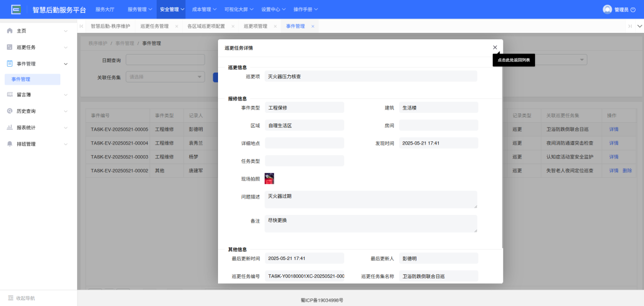Click the 收起导航 collapse icon
Image resolution: width=644 pixels, height=306 pixels.
coord(11,298)
